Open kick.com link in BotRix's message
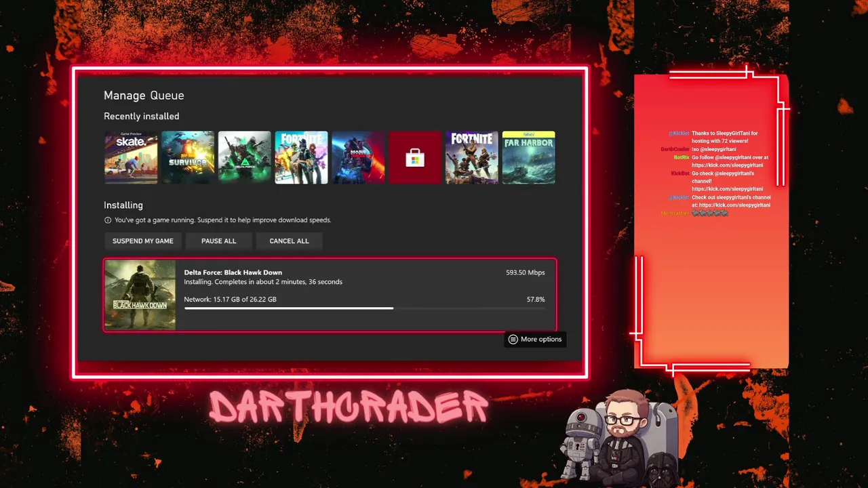 coord(727,165)
